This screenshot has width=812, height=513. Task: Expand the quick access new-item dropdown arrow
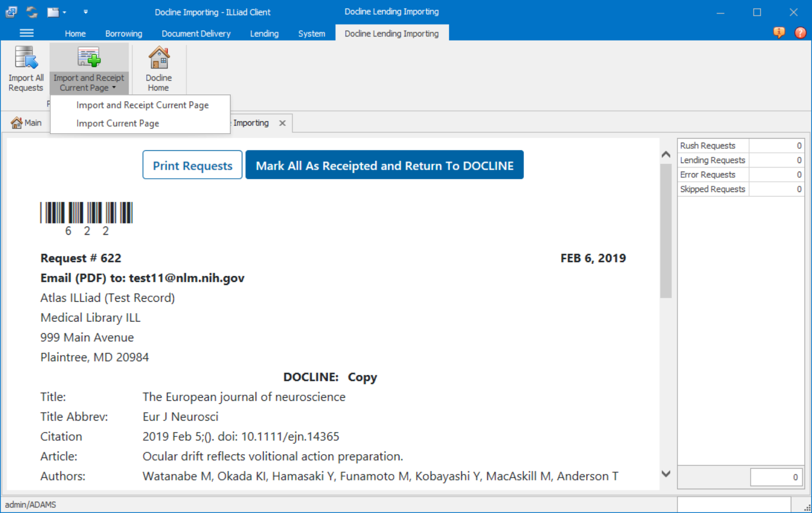[65, 12]
